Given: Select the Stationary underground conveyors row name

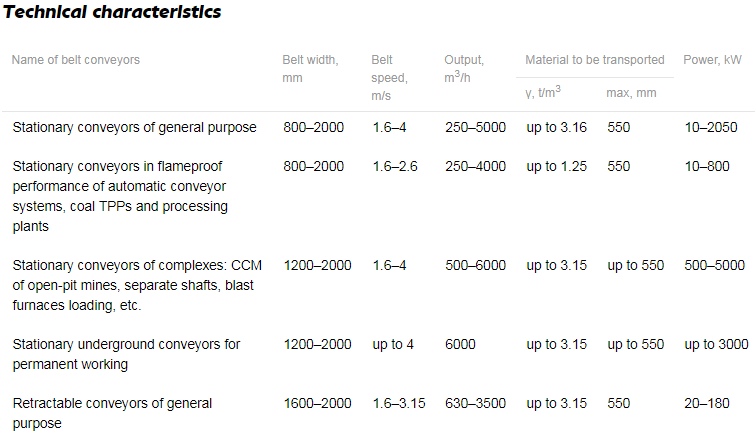Looking at the screenshot, I should click(x=126, y=354).
